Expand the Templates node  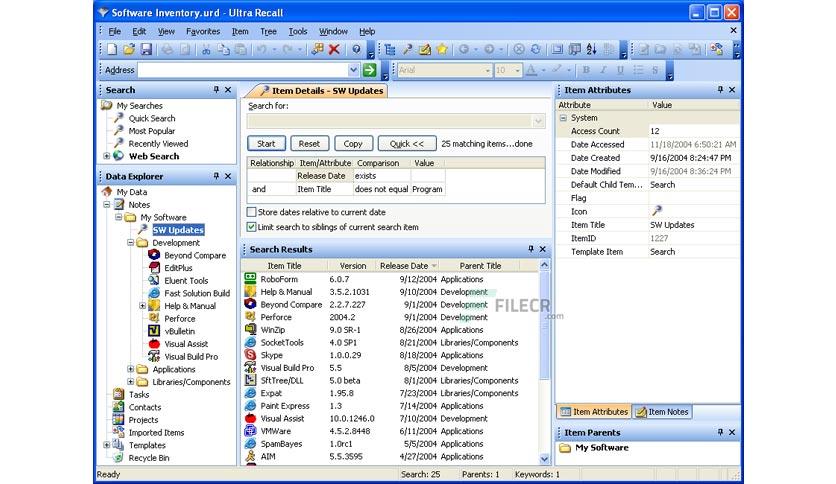point(107,445)
